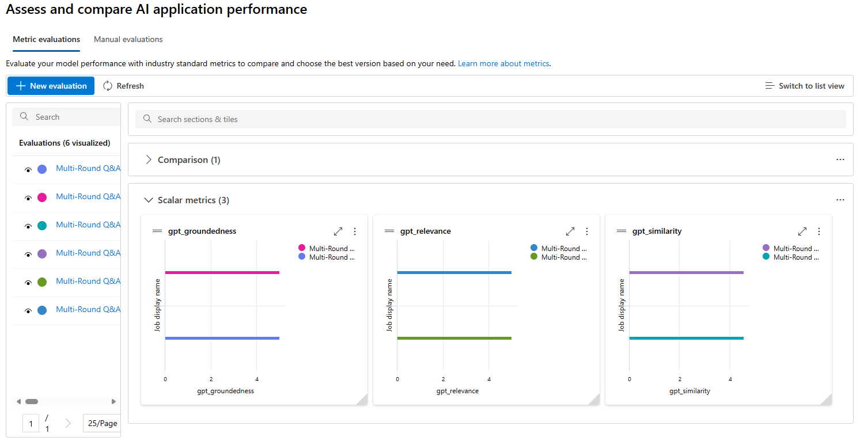Toggle visibility of pink dot evaluation

tap(28, 197)
